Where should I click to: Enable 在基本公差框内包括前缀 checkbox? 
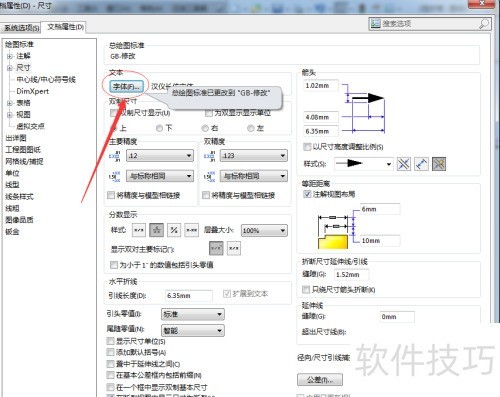coord(110,375)
